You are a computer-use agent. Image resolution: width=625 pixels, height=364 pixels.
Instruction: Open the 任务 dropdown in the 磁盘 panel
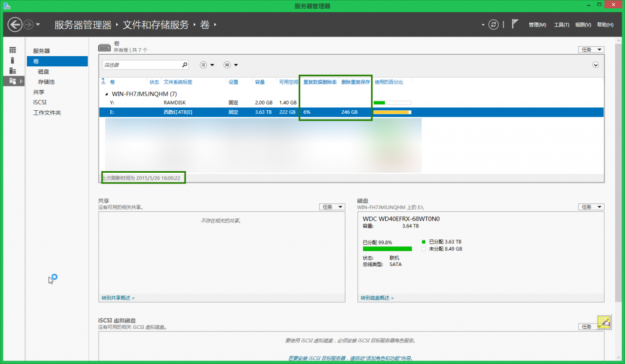point(591,206)
